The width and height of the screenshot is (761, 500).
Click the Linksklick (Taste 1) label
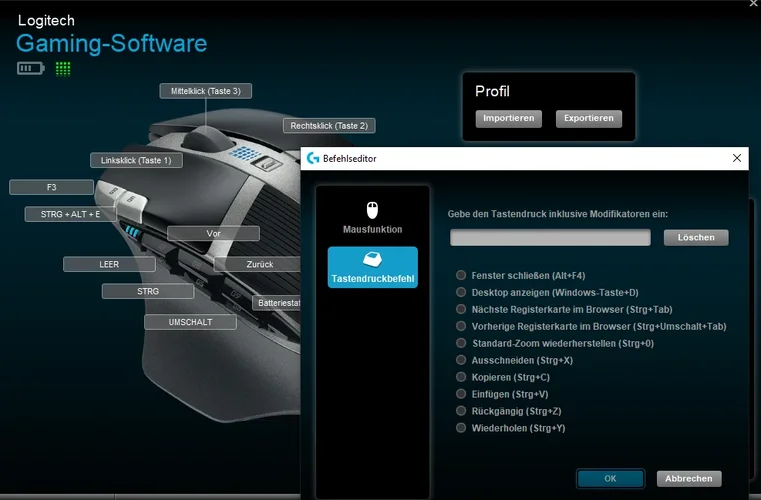136,160
